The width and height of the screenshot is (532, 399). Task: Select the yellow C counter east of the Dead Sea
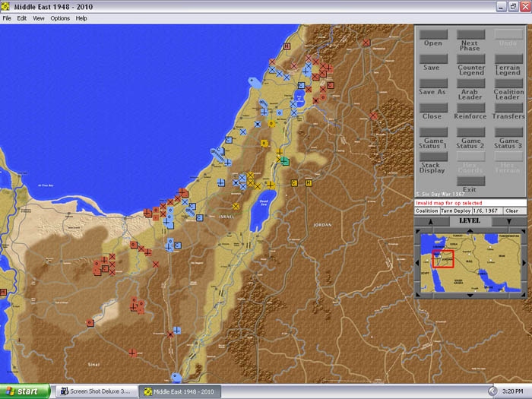pos(294,183)
